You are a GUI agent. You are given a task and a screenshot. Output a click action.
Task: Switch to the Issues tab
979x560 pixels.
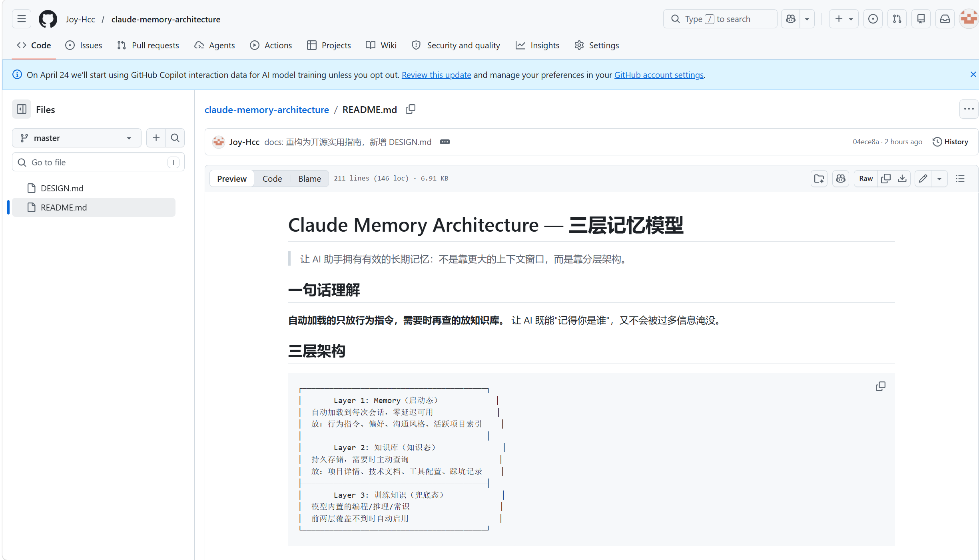[x=84, y=45]
